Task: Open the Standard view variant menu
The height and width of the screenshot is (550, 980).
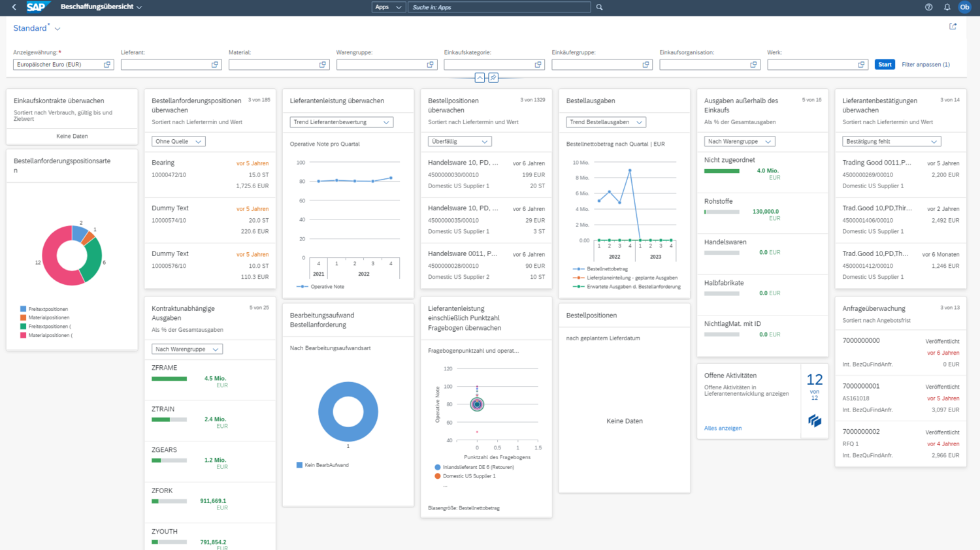Action: (x=57, y=29)
